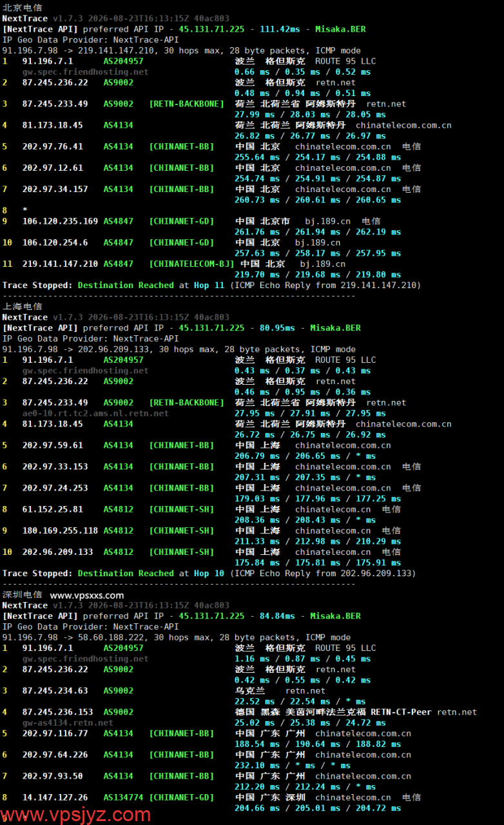Click the 北京市 location text at hop 9
504x825 pixels.
click(275, 222)
